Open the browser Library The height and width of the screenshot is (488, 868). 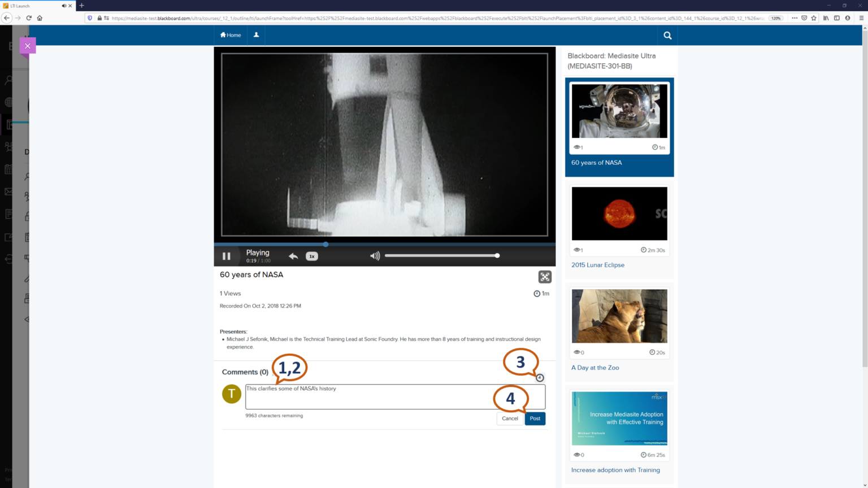click(x=826, y=18)
